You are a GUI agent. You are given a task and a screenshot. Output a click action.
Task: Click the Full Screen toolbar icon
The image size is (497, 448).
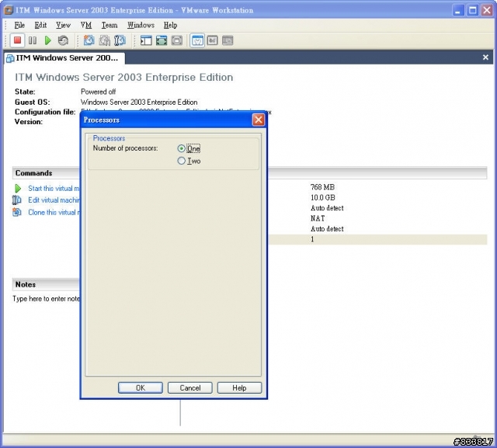click(x=162, y=40)
